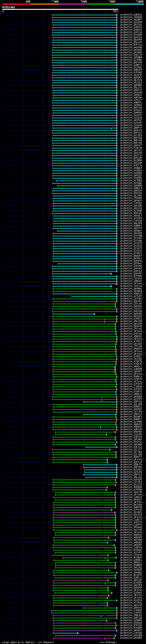Open the UniRef100_C6T2I6 hit

(x=131, y=286)
